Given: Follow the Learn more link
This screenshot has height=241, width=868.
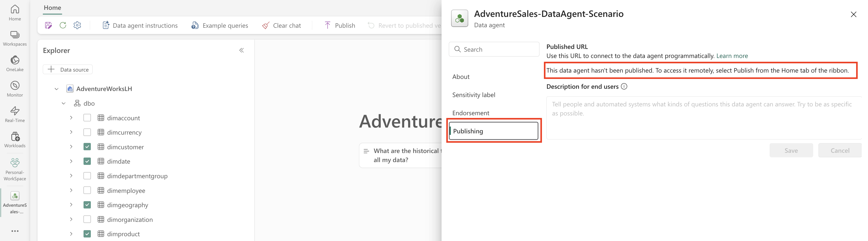Looking at the screenshot, I should tap(732, 56).
